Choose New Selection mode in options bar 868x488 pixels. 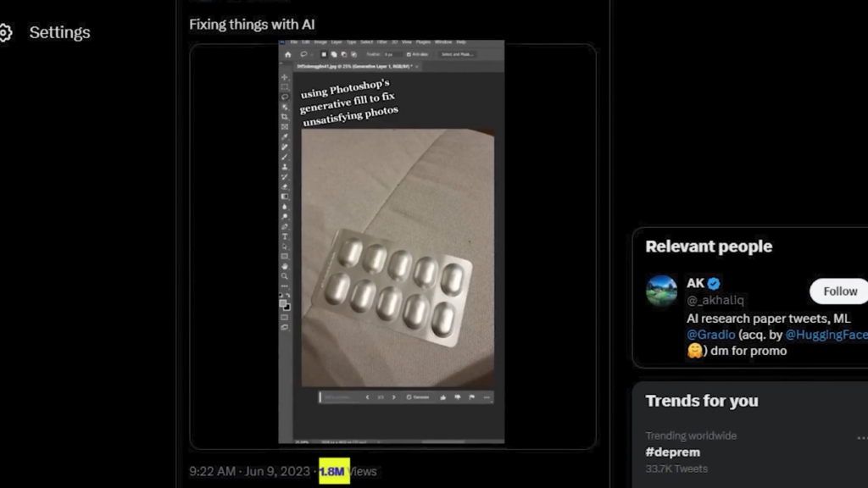pos(324,54)
